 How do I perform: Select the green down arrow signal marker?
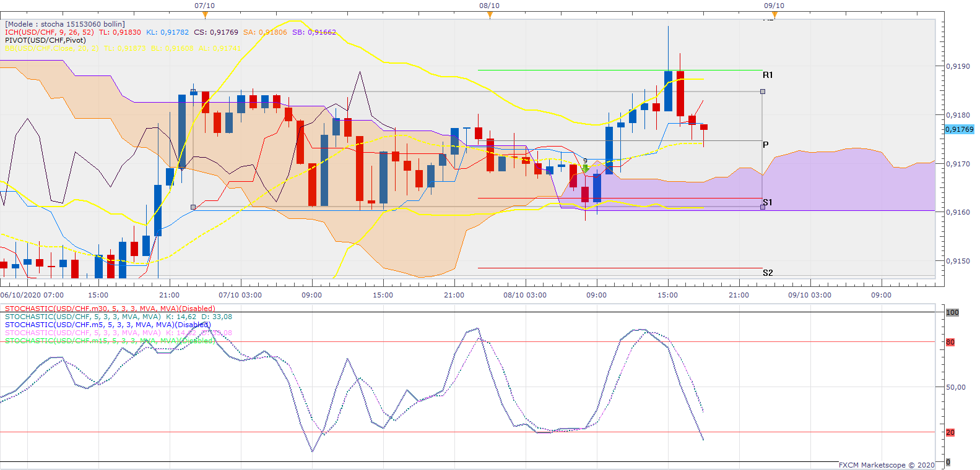click(x=586, y=168)
